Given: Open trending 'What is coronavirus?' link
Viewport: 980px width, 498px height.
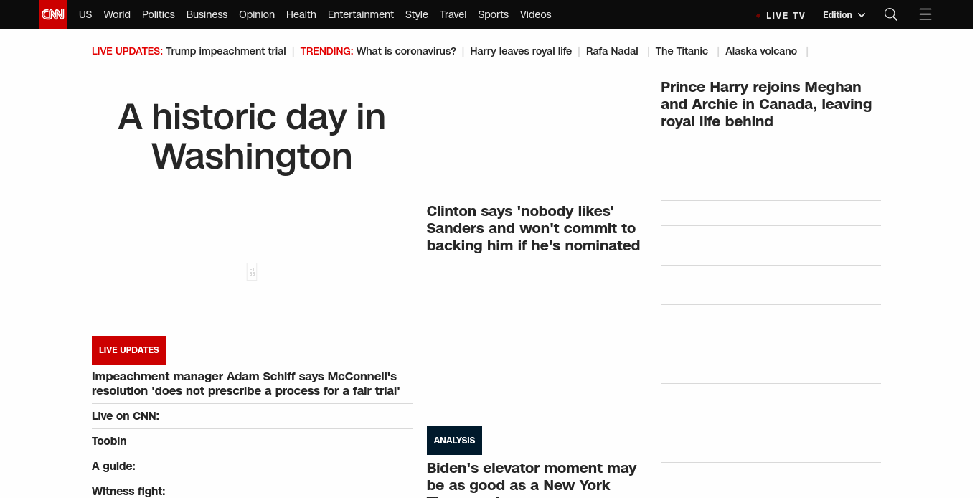Looking at the screenshot, I should tap(406, 51).
